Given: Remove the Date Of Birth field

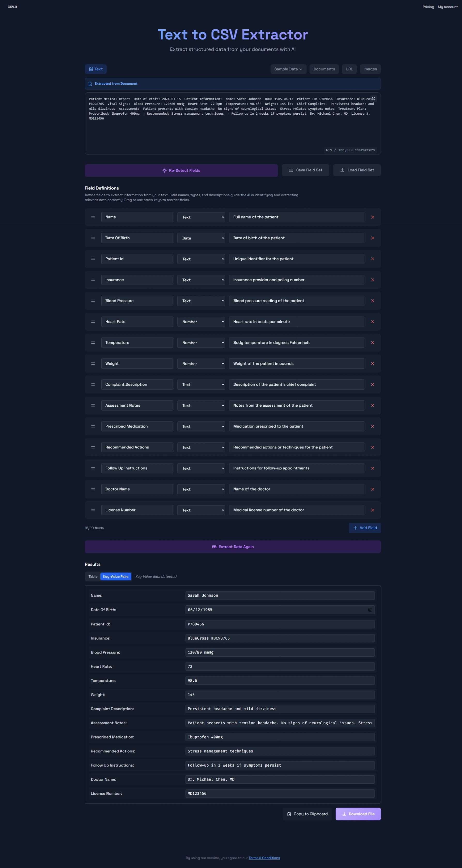Looking at the screenshot, I should coord(372,238).
